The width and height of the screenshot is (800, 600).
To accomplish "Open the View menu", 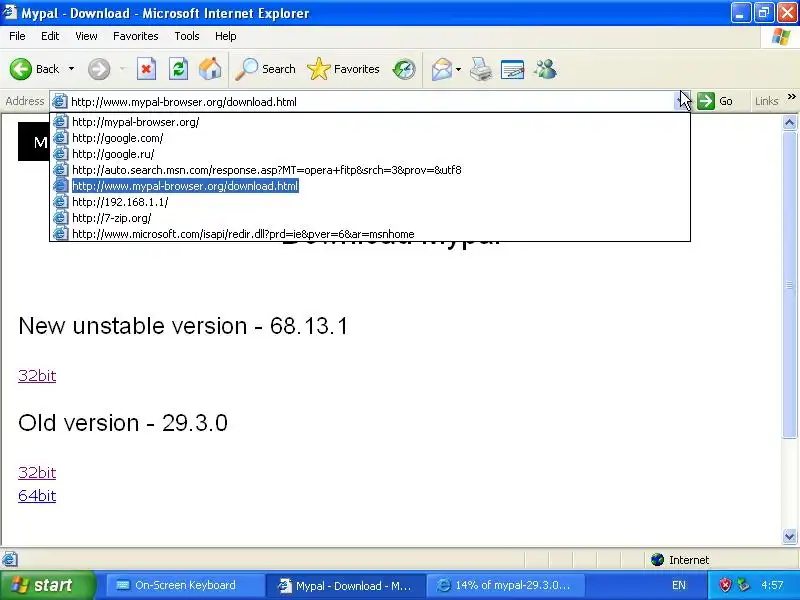I will coord(86,36).
